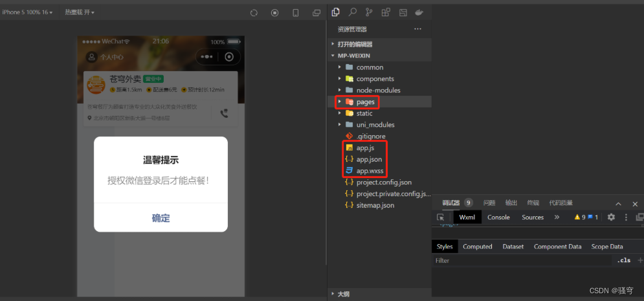Select the Component Data pane tab
Image resolution: width=644 pixels, height=301 pixels.
(x=558, y=247)
